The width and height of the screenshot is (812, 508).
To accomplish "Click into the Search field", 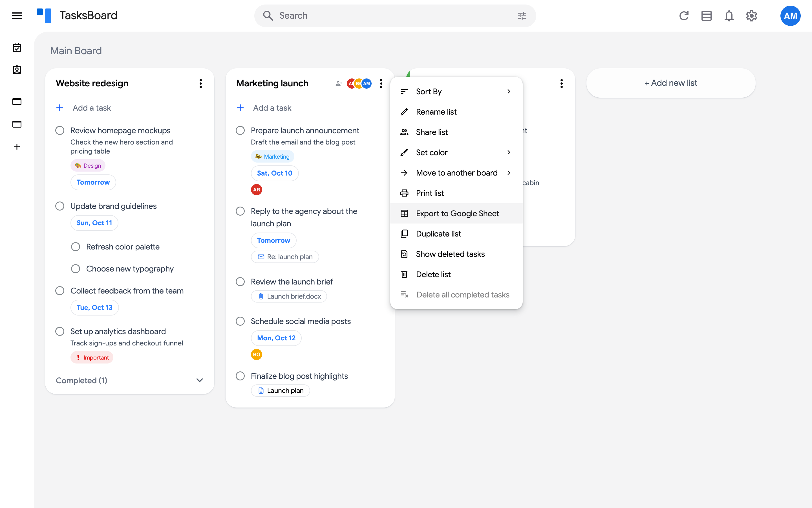I will click(x=395, y=16).
